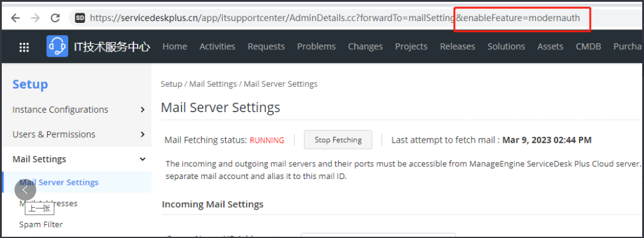Open the Problems tab

pyautogui.click(x=316, y=46)
